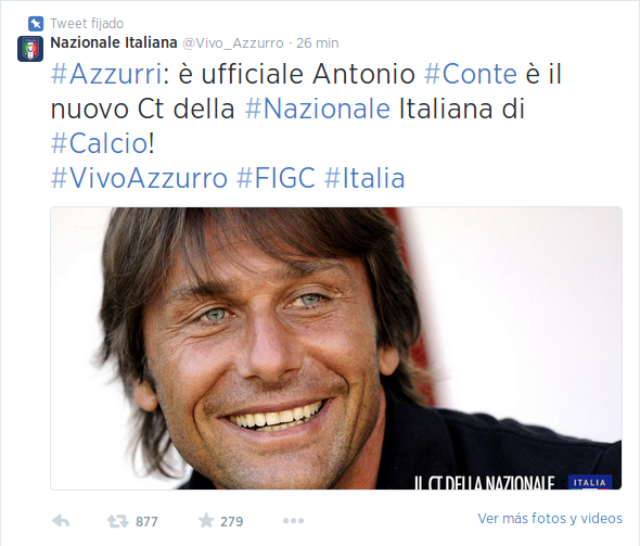Open the #Azzurri hashtag
Viewport: 640px width, 546px height.
[107, 74]
